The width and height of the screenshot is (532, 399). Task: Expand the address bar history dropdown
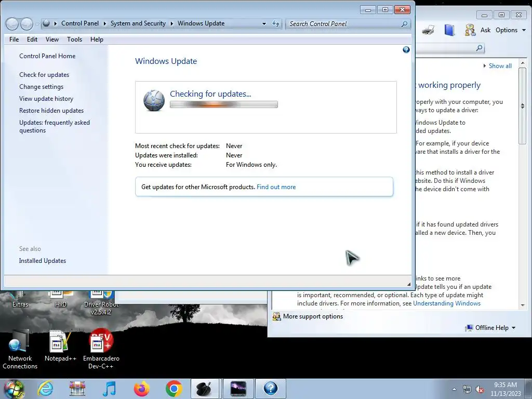coord(264,24)
